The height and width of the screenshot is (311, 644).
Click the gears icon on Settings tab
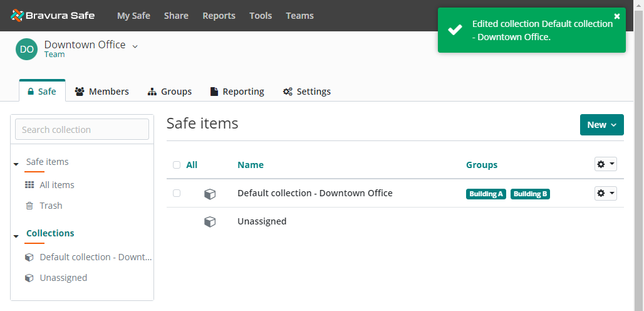pyautogui.click(x=288, y=91)
